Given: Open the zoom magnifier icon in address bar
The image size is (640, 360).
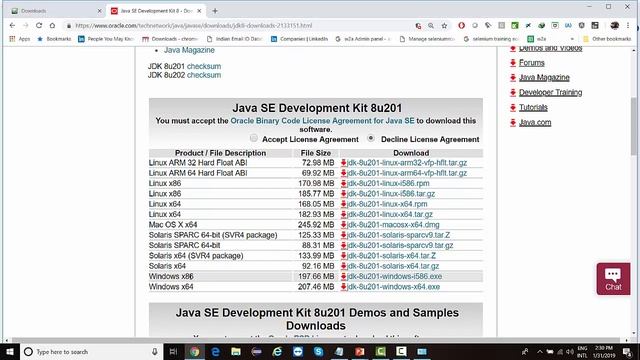Looking at the screenshot, I should pyautogui.click(x=431, y=26).
